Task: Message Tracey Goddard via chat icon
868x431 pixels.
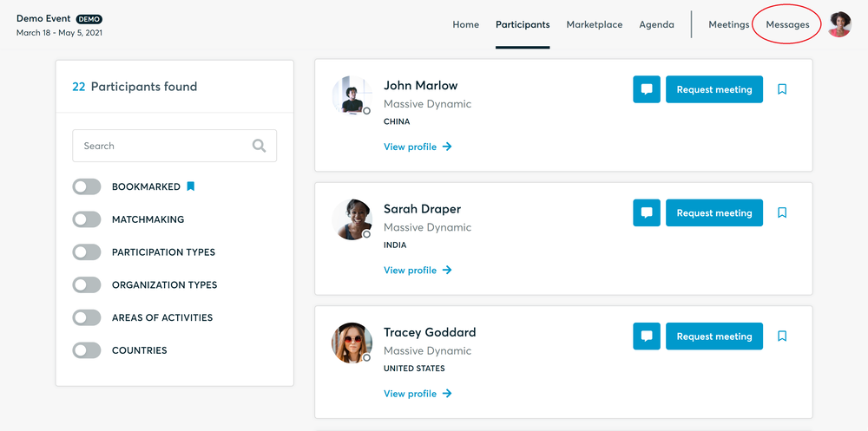Action: click(647, 336)
